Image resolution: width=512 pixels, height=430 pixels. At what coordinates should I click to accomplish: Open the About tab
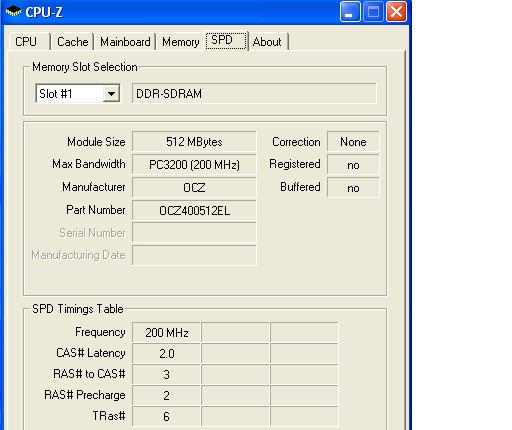269,42
